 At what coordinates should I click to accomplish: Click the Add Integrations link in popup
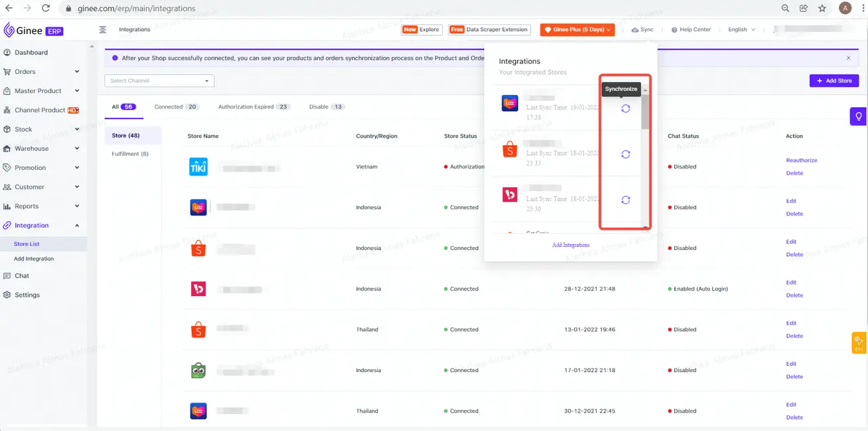571,245
